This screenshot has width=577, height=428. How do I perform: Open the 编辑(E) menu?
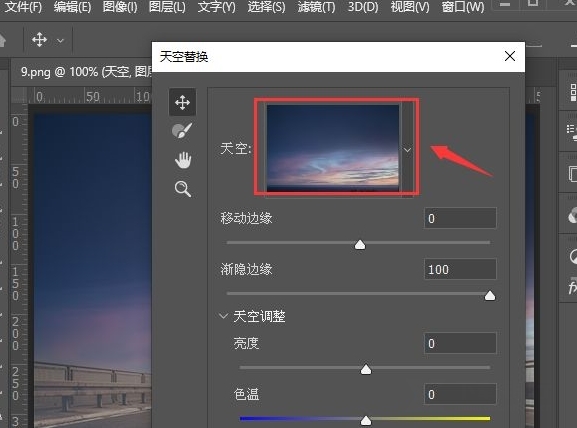[72, 7]
